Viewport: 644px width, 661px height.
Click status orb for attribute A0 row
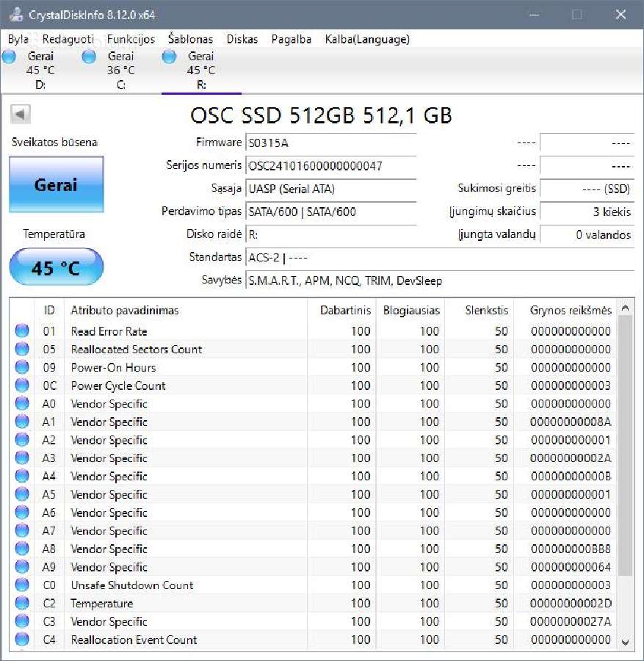22,403
